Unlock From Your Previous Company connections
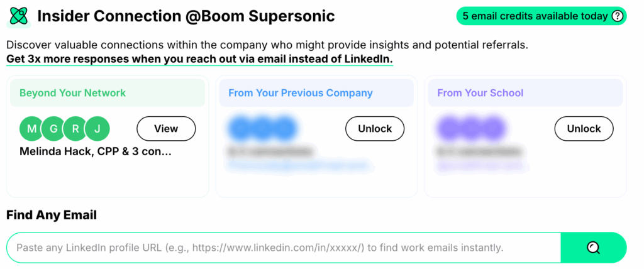Screen dimensions: 644x269 [x=375, y=129]
